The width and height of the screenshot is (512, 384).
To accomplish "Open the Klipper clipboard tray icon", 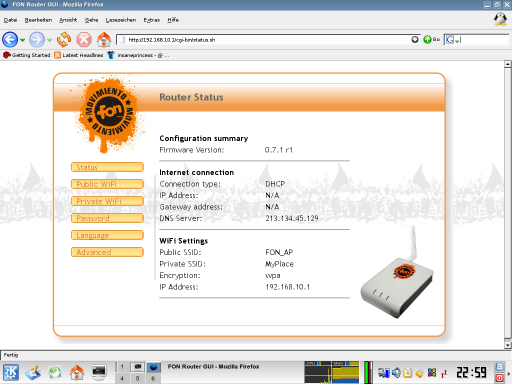I will pyautogui.click(x=407, y=372).
